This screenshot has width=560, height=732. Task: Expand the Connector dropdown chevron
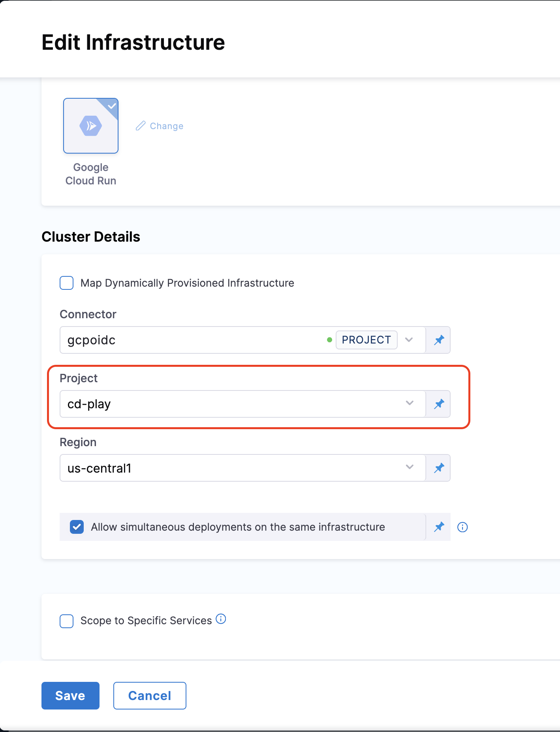tap(409, 340)
